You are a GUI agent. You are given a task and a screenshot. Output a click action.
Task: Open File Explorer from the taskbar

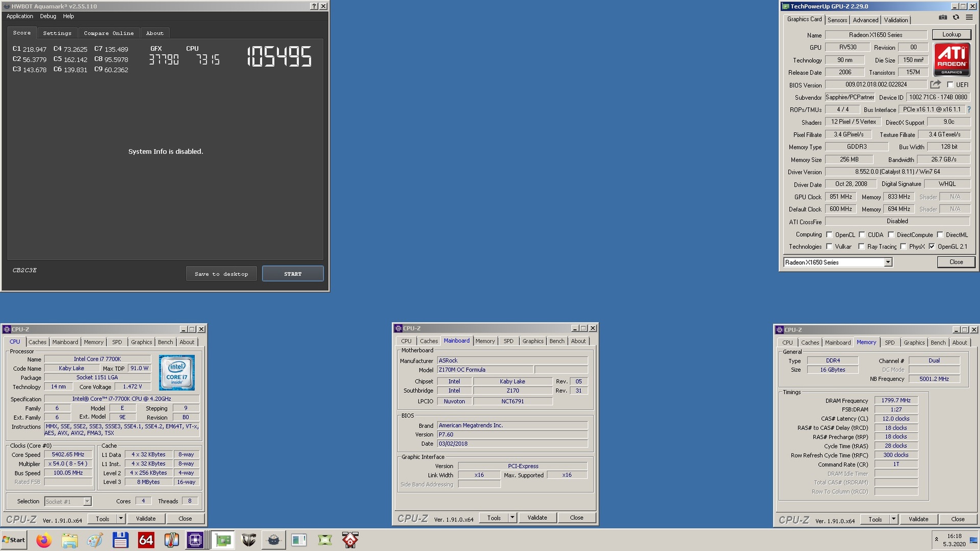(69, 540)
